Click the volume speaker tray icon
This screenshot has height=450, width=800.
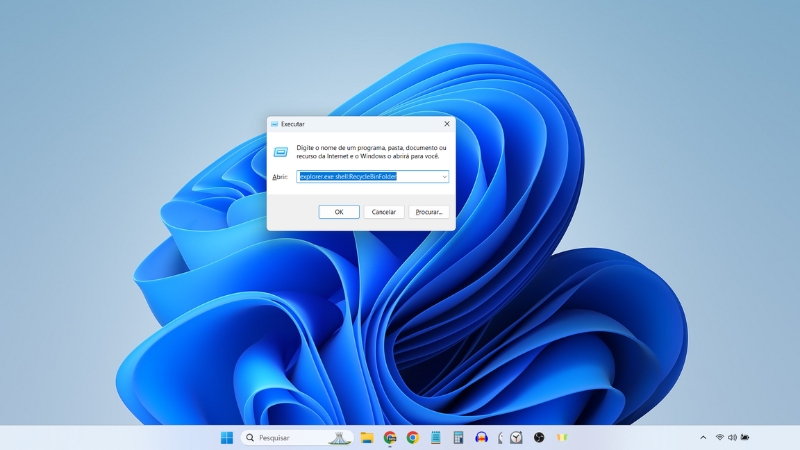[x=732, y=438]
